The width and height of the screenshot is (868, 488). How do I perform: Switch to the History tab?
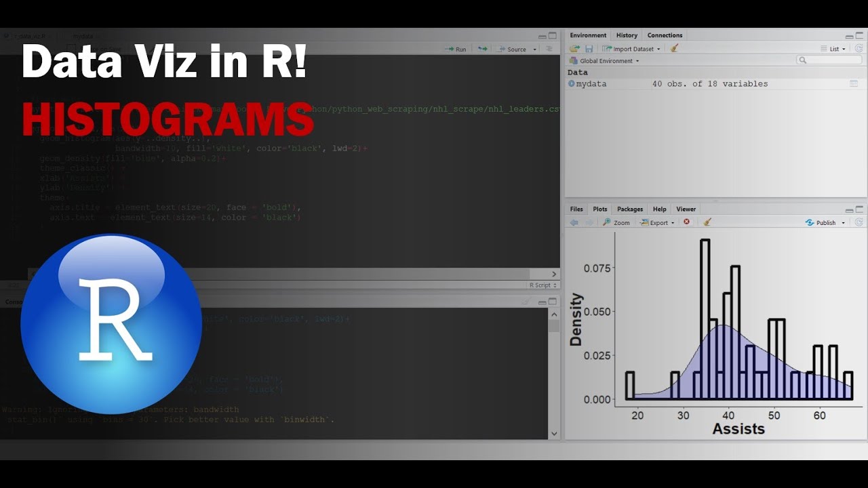pos(627,35)
